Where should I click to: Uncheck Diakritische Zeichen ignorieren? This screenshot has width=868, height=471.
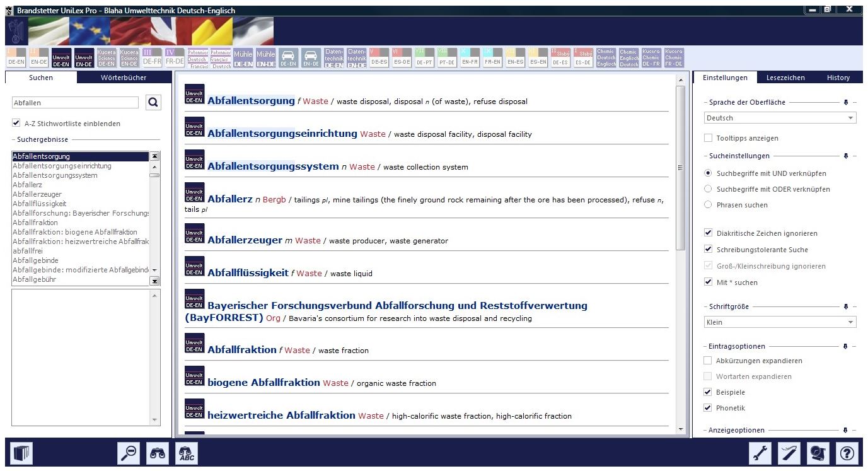[x=708, y=233]
